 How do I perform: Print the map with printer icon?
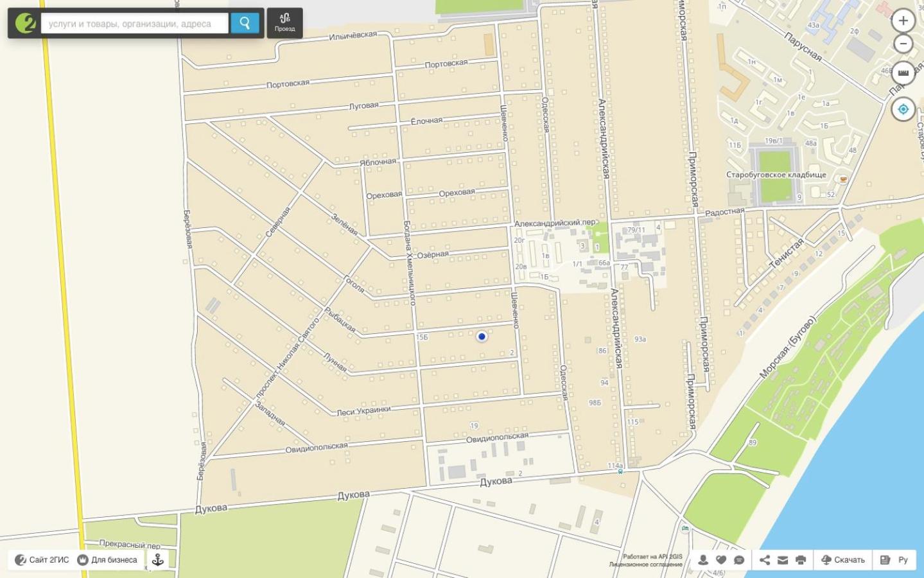(x=801, y=560)
